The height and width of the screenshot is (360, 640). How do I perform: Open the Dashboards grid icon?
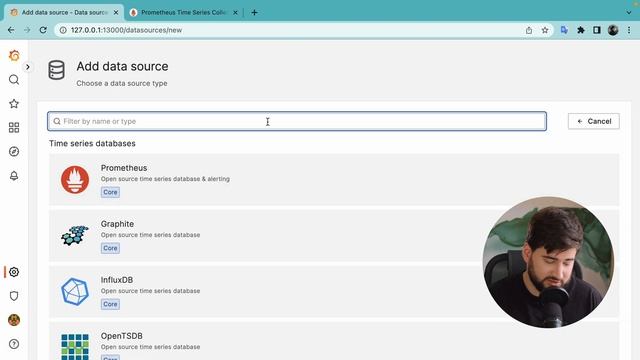(x=14, y=127)
